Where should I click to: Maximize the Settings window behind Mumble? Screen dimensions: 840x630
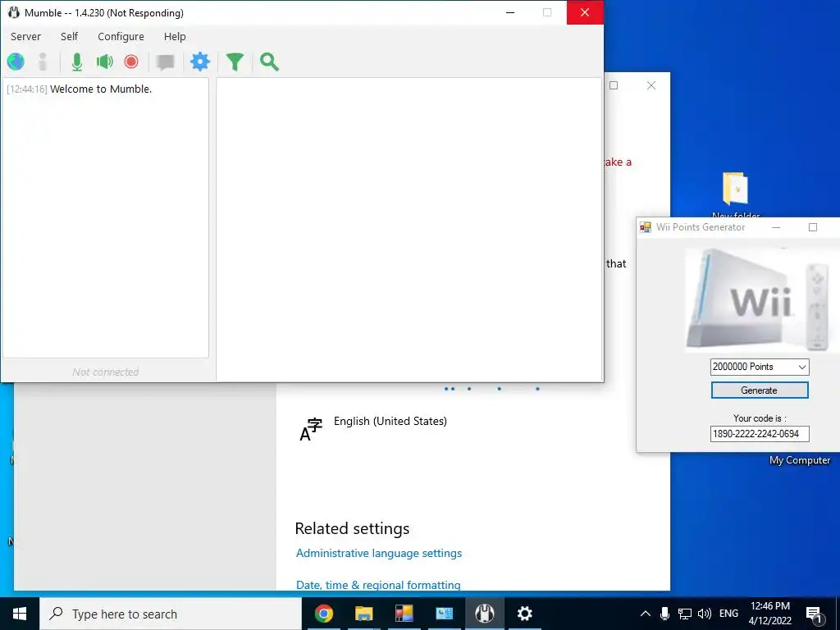click(x=614, y=85)
